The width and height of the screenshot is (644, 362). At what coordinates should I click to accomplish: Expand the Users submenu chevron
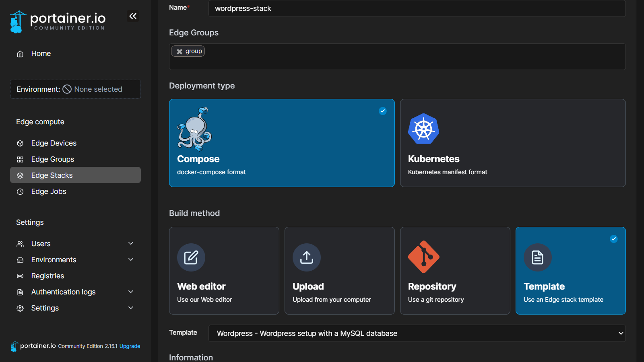(x=131, y=243)
